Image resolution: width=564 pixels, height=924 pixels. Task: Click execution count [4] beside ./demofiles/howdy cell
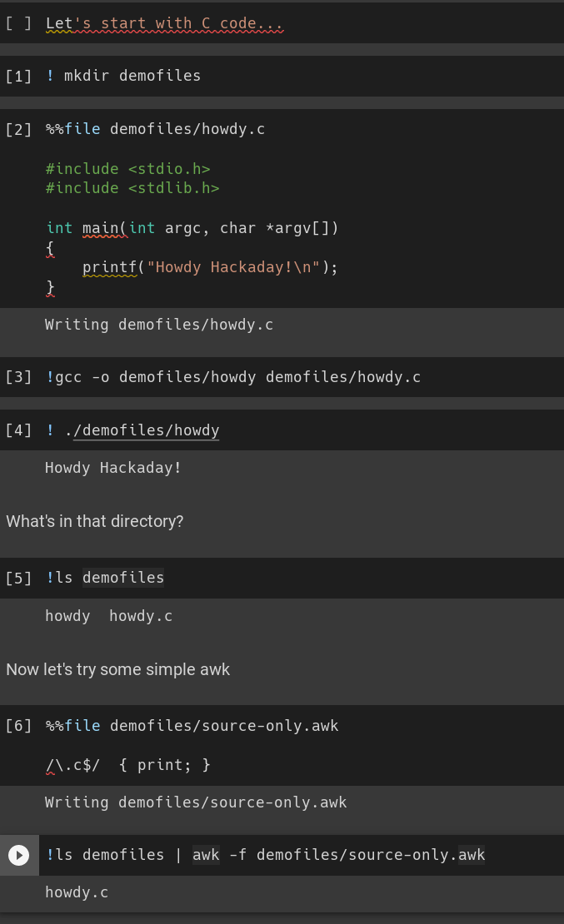point(18,430)
